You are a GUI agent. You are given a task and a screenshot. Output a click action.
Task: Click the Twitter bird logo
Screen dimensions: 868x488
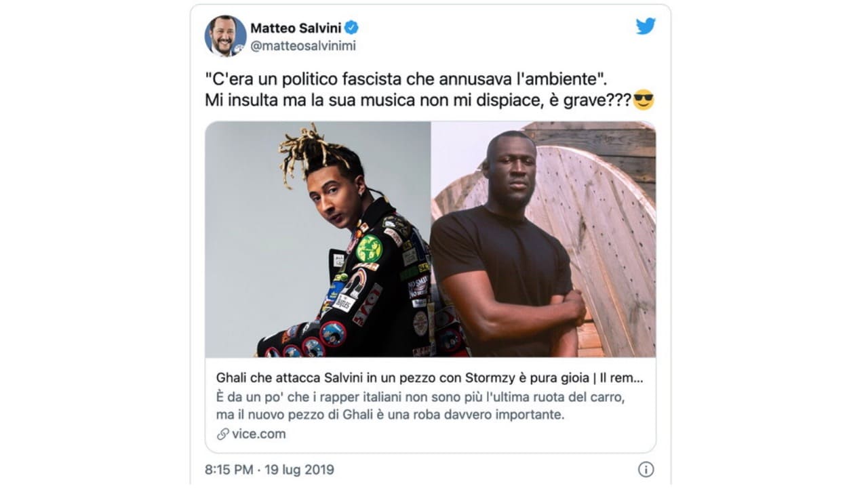click(x=646, y=26)
